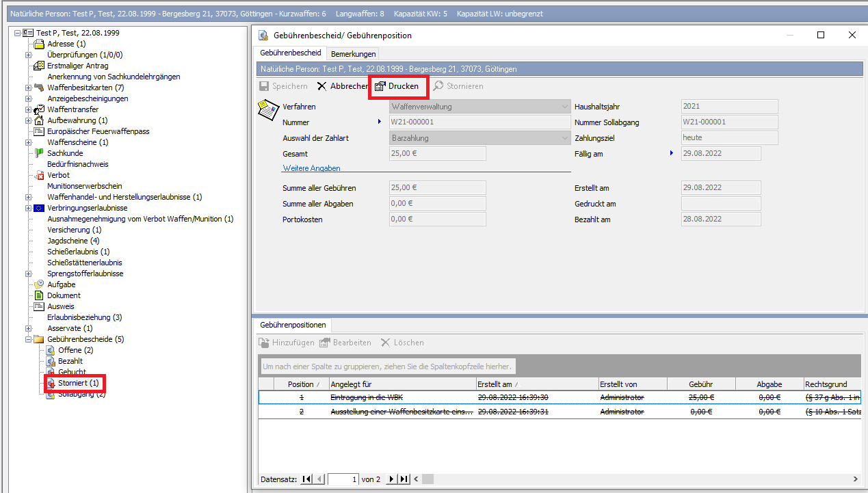Collapse the Gebührenbescheide tree node

pyautogui.click(x=28, y=339)
